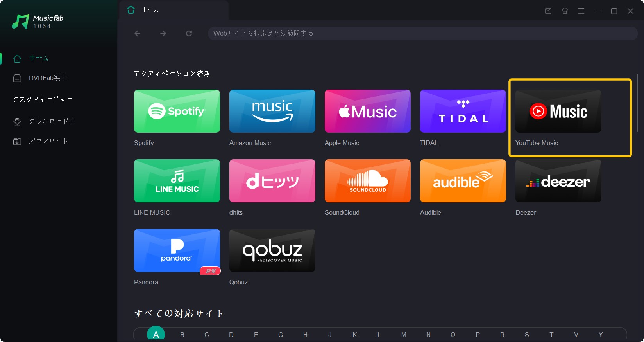This screenshot has width=644, height=342.
Task: Open the Amazon Music tile
Action: [272, 111]
